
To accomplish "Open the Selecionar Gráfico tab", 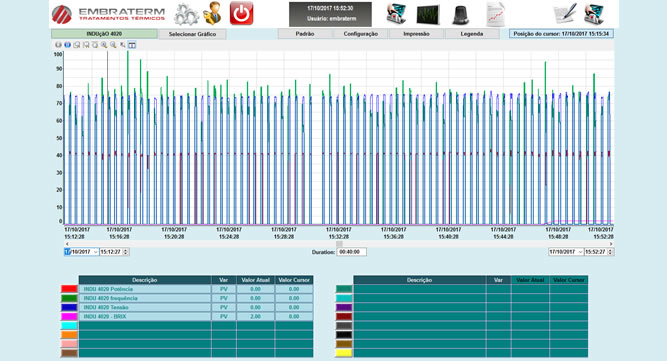I will (192, 34).
